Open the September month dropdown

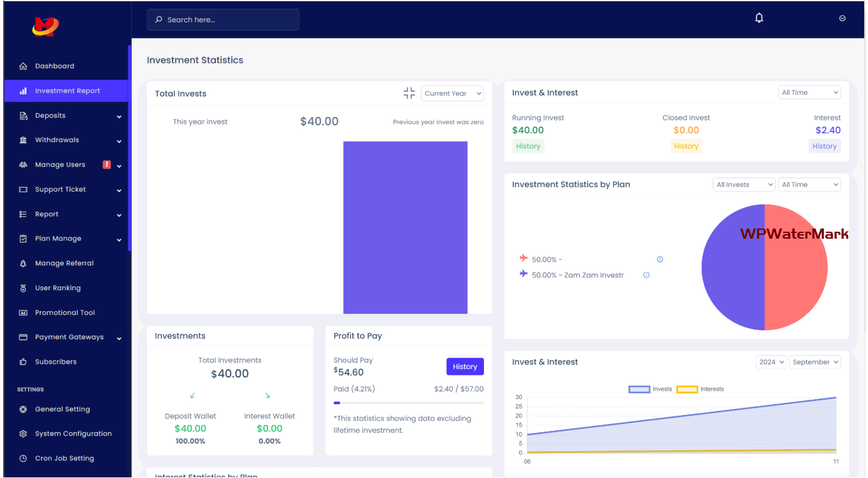815,362
